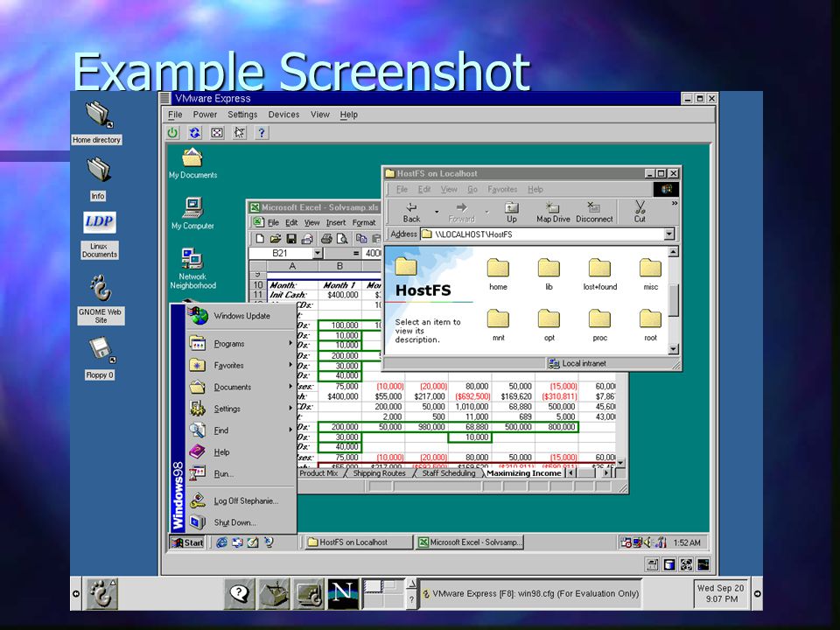Click Cut scissors in HostFS toolbar

coord(640,212)
